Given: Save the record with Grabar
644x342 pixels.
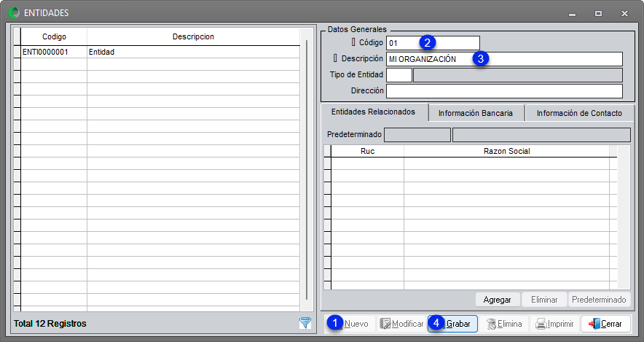Looking at the screenshot, I should coord(452,324).
